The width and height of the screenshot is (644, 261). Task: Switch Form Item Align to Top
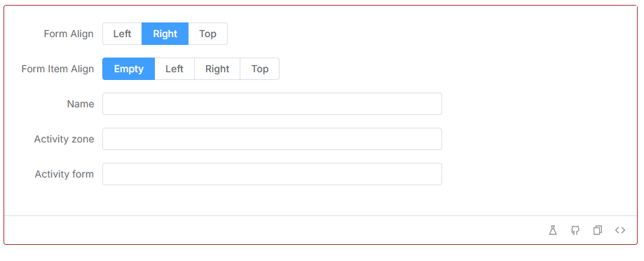(260, 69)
